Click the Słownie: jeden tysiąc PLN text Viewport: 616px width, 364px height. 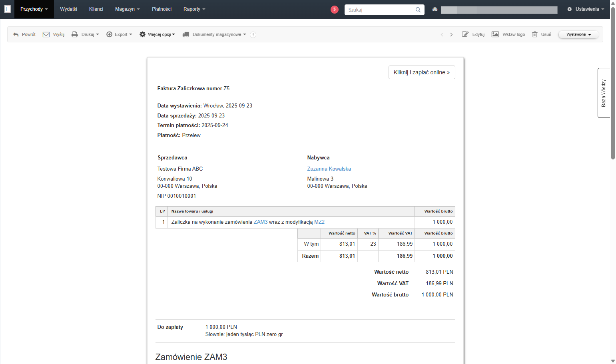coord(244,334)
